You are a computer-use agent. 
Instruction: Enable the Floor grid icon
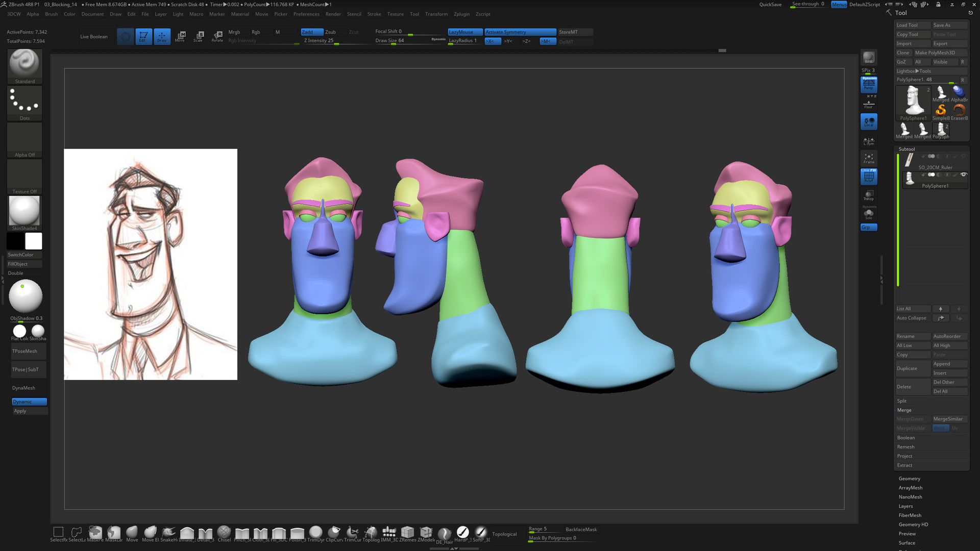(869, 104)
